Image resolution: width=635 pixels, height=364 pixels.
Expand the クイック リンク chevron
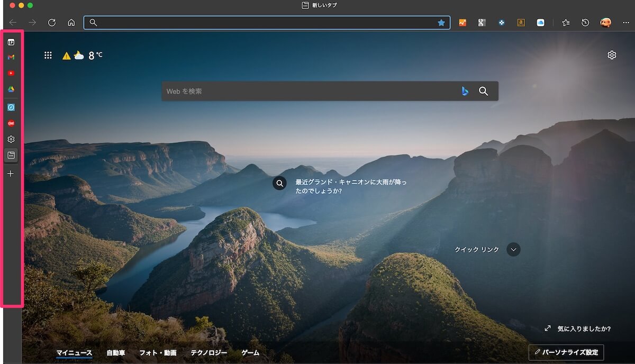coord(513,249)
